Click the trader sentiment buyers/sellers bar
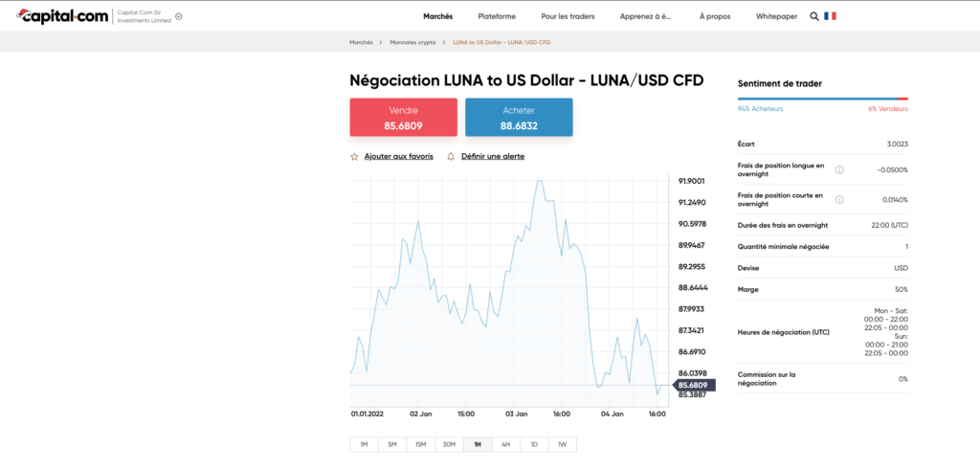The width and height of the screenshot is (980, 470). [x=822, y=99]
